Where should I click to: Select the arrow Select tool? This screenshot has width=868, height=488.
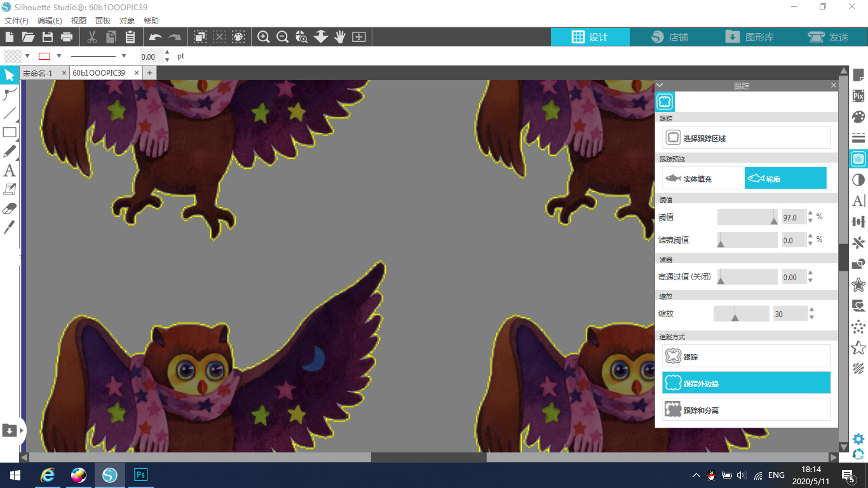10,76
